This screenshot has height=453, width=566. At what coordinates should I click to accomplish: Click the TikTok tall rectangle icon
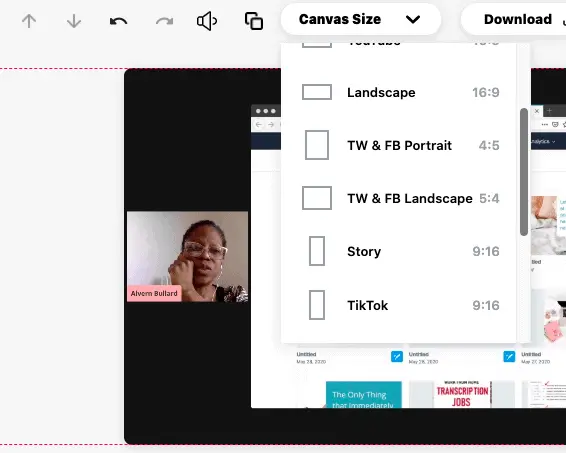[317, 305]
